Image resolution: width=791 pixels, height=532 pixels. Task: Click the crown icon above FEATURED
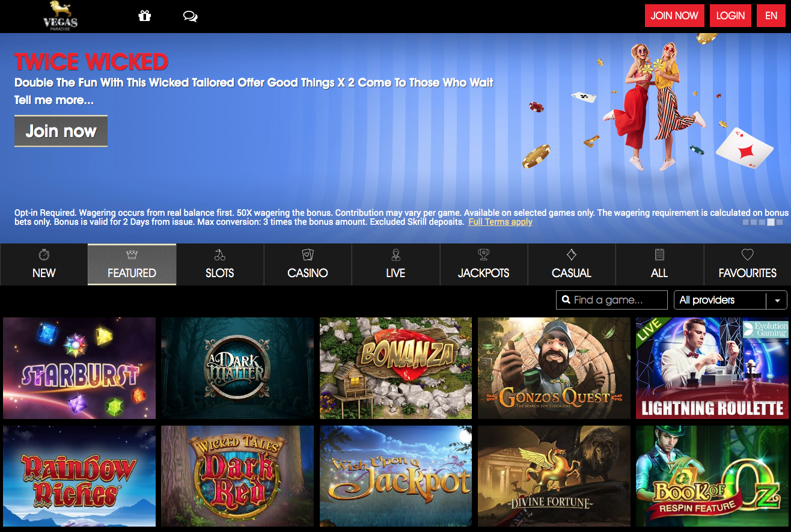[x=132, y=255]
